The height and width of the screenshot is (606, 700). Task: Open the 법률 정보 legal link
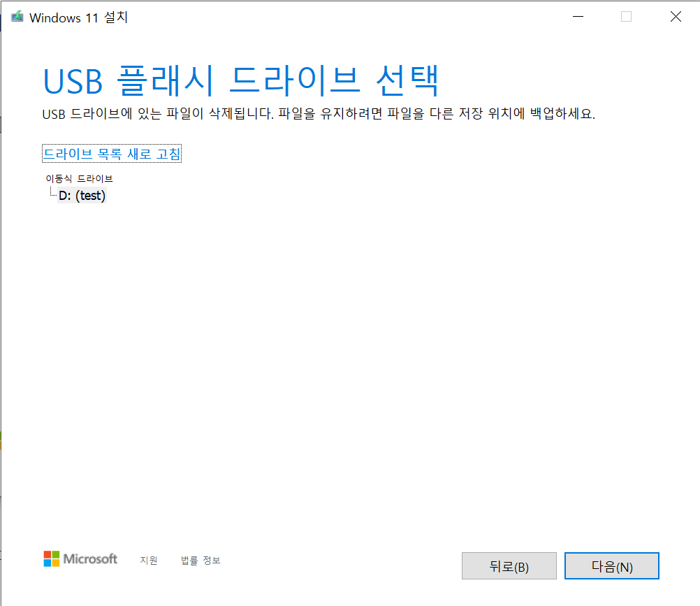[200, 560]
